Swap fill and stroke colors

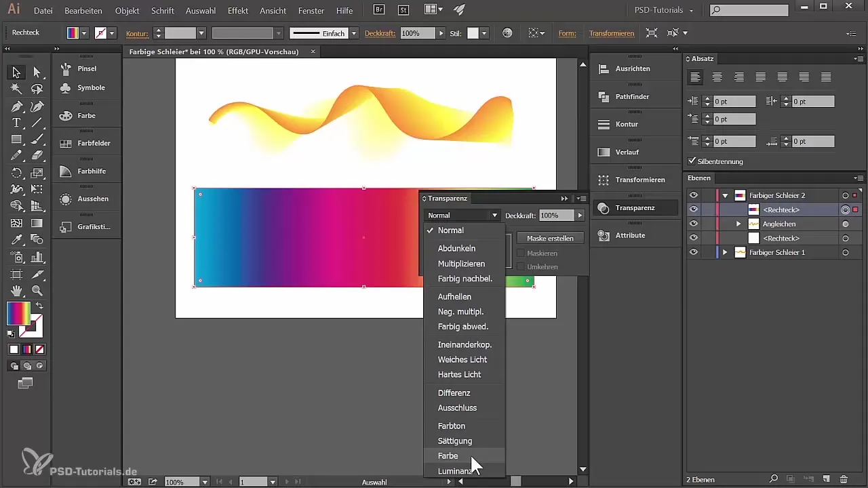(x=39, y=306)
